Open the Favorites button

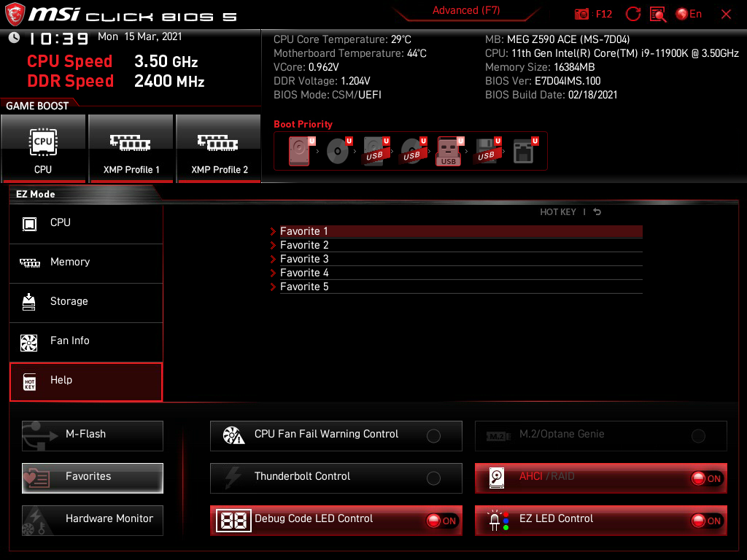point(93,478)
